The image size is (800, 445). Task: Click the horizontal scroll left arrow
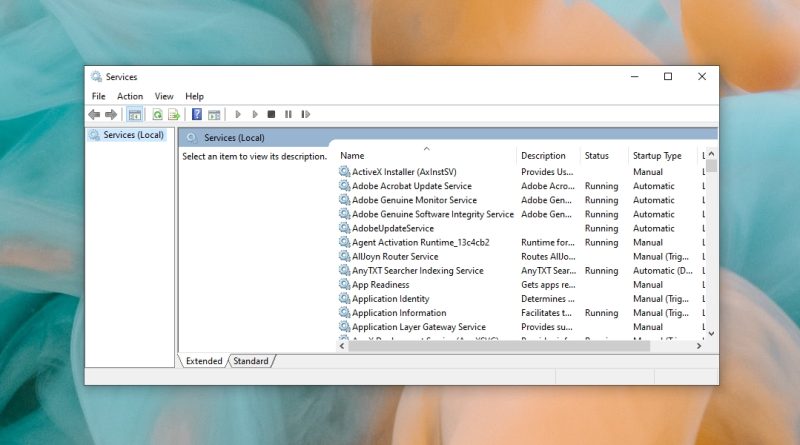coord(342,346)
